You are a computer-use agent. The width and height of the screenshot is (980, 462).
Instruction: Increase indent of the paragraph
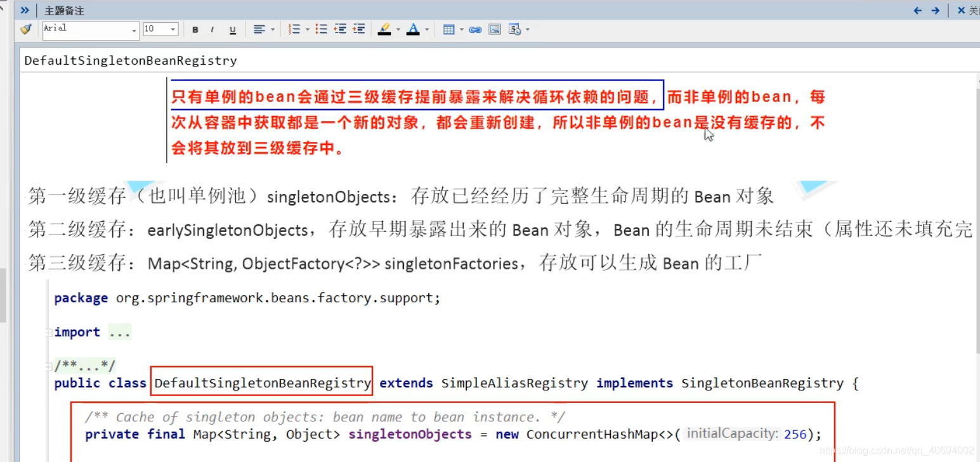359,29
